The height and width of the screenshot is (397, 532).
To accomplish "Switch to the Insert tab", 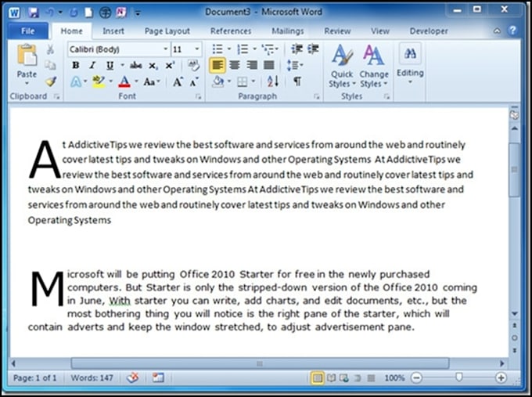I will [x=113, y=31].
